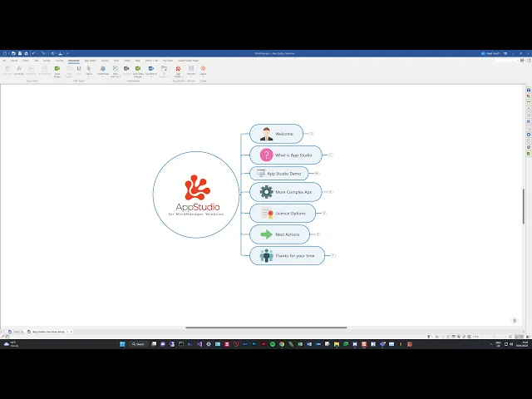
Task: Click the Save icon in quick access toolbar
Action: point(20,53)
